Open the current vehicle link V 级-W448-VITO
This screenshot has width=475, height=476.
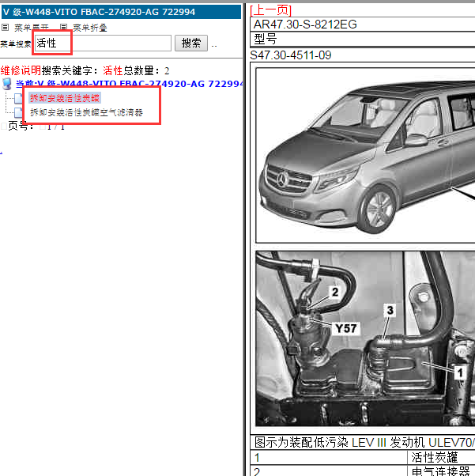tap(130, 84)
